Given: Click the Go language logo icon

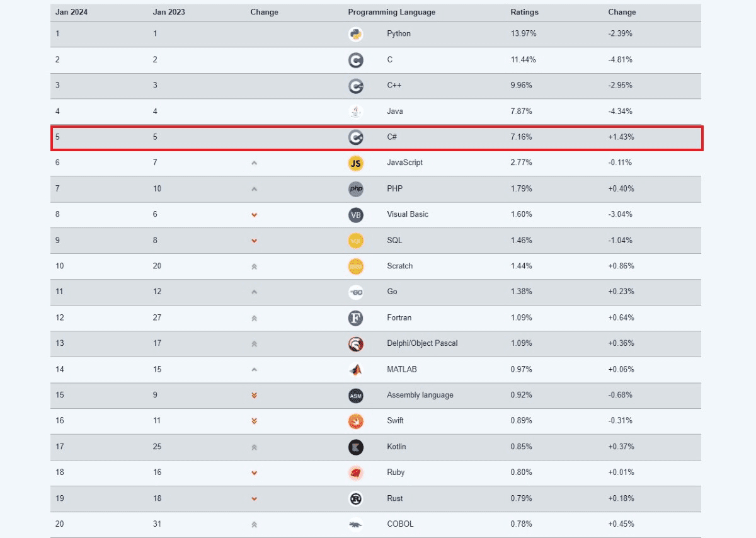Looking at the screenshot, I should coord(355,292).
